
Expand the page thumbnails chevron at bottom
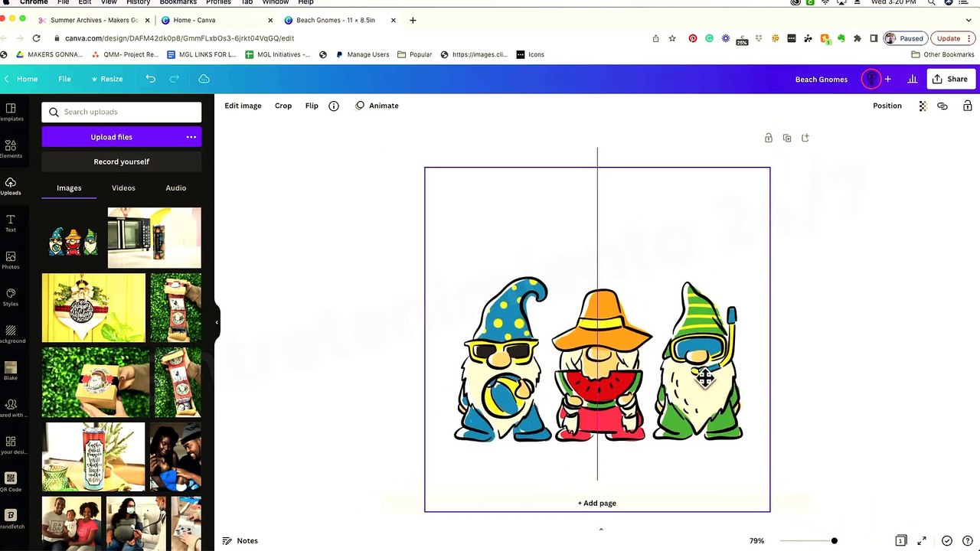(x=601, y=529)
